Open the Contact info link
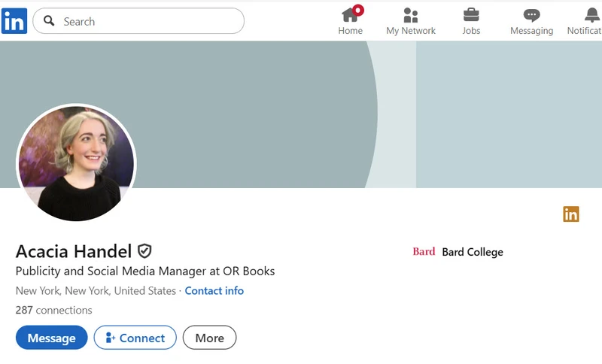 coord(214,291)
